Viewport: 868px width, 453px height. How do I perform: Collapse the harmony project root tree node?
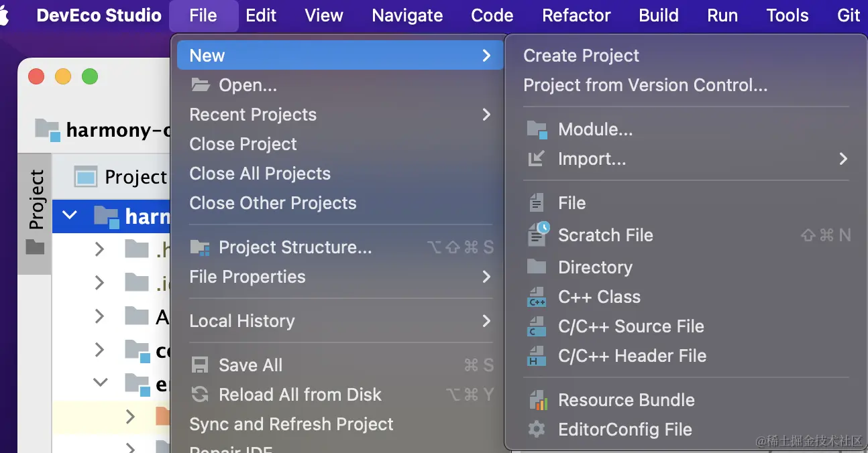[x=70, y=216]
